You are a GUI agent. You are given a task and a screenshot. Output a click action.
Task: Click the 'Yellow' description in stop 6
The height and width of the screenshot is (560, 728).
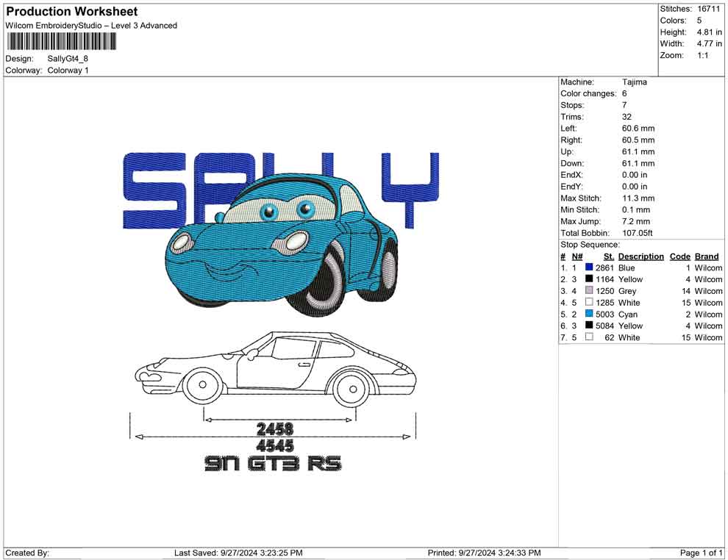pyautogui.click(x=630, y=326)
